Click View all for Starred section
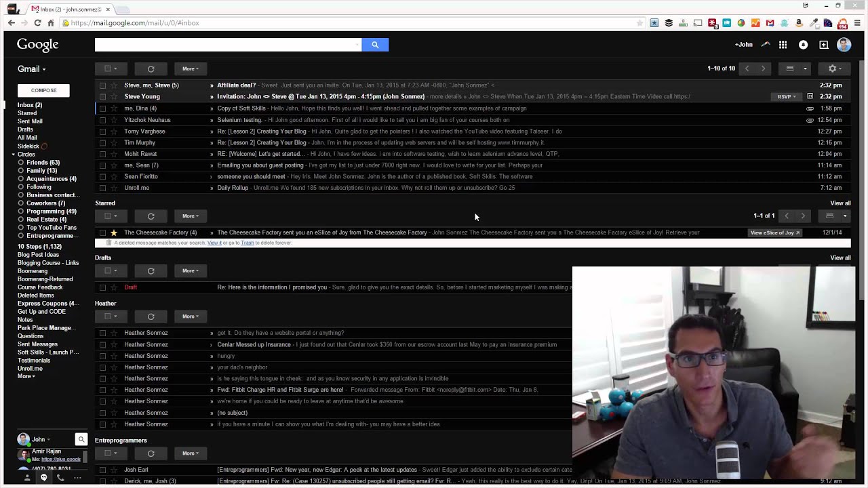 [x=840, y=203]
